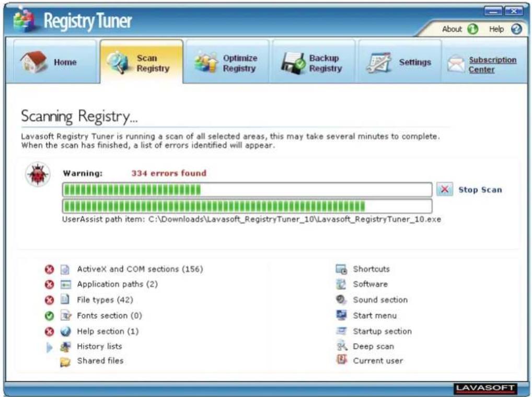Click the Sound section speaker icon
The image size is (532, 397).
pos(341,299)
